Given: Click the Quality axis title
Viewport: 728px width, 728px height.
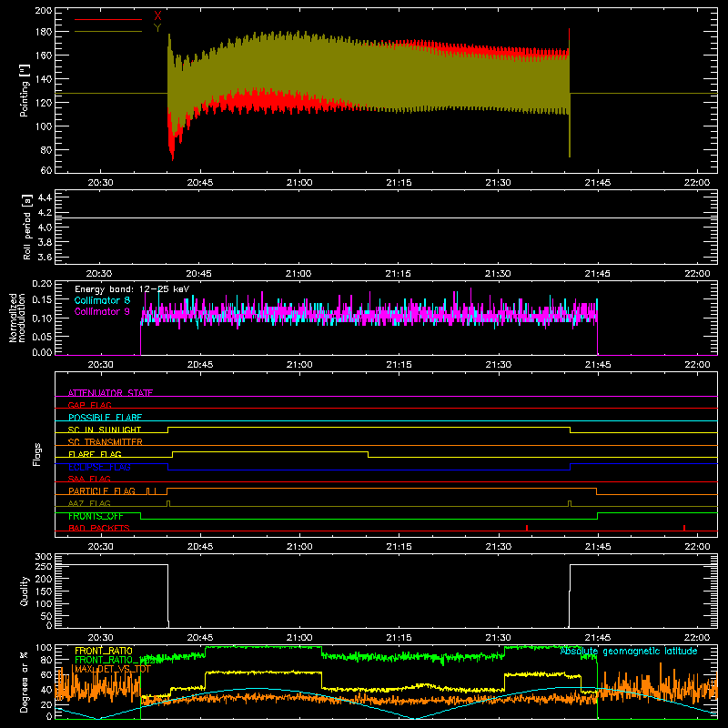Looking at the screenshot, I should (x=25, y=591).
